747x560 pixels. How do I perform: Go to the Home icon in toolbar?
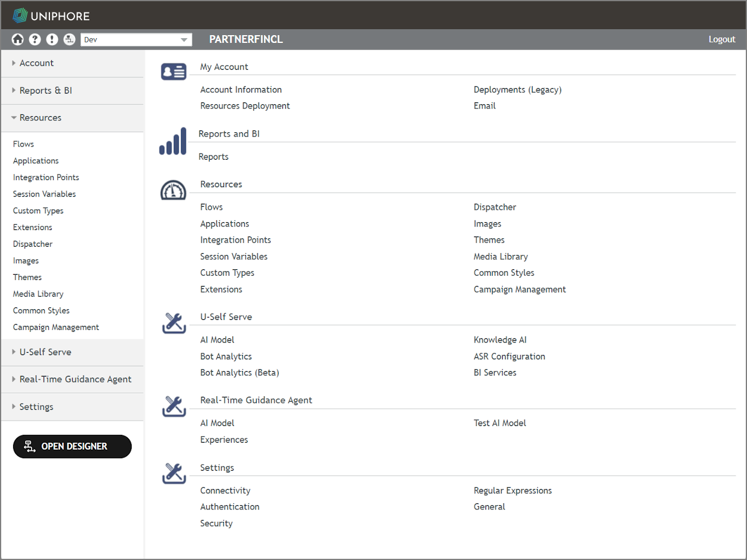(17, 39)
